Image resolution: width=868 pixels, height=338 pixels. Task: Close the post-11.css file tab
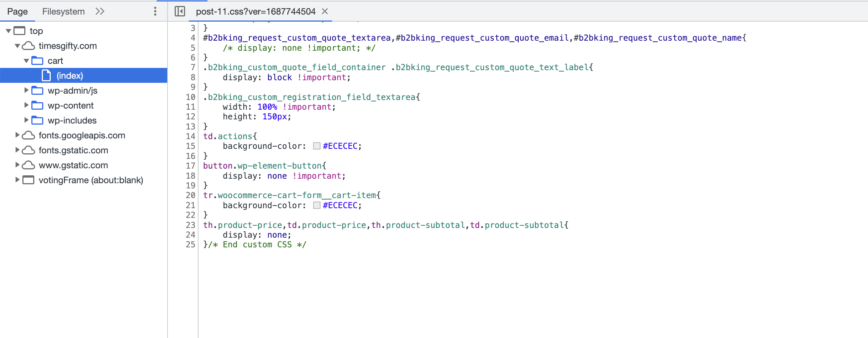[325, 11]
